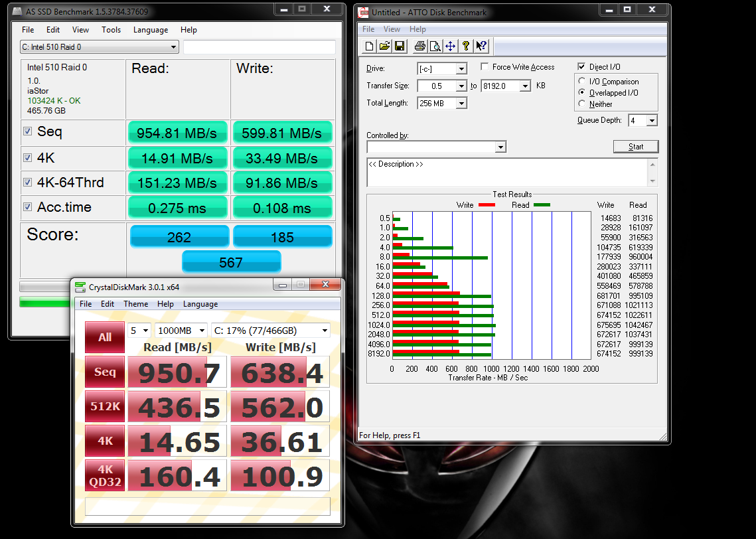
Task: Run All tests in CrystalDiskMark
Action: click(105, 337)
